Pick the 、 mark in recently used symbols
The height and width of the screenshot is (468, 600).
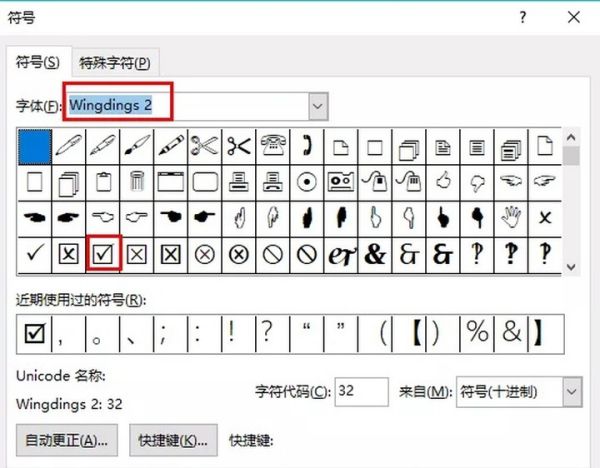click(137, 334)
